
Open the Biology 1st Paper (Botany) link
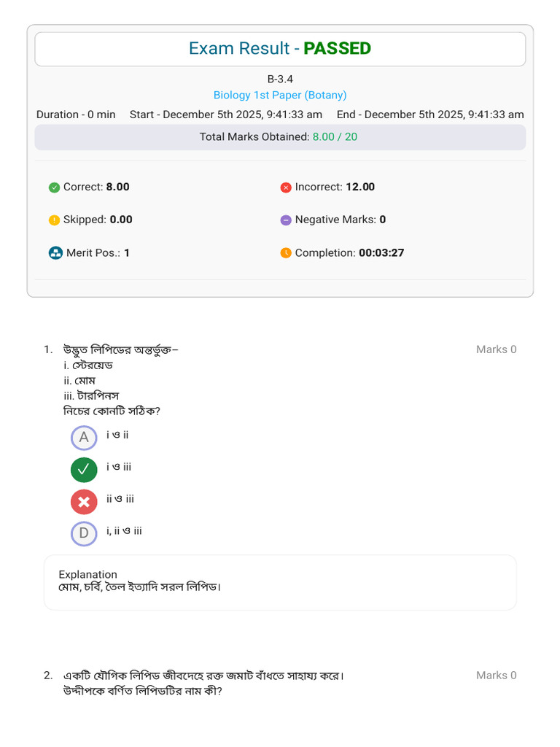(x=280, y=95)
